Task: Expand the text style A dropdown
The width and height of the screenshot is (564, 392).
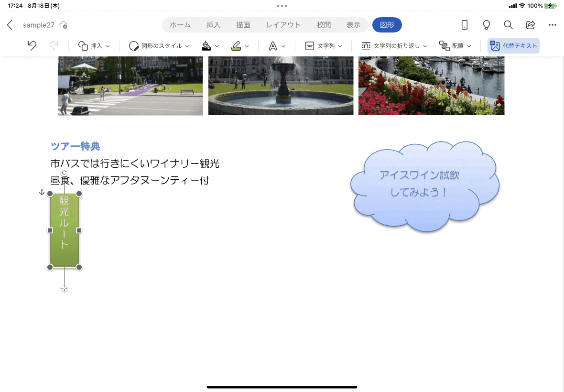Action: tap(283, 46)
